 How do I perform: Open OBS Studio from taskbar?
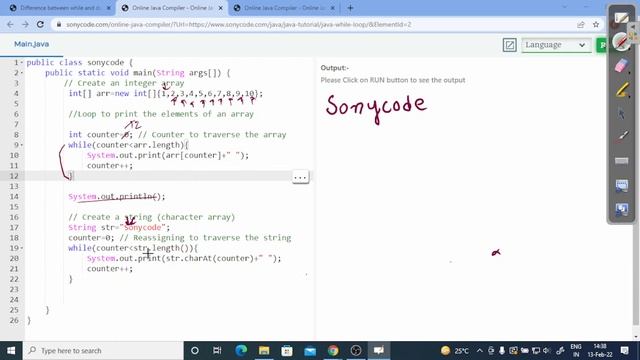point(356,351)
